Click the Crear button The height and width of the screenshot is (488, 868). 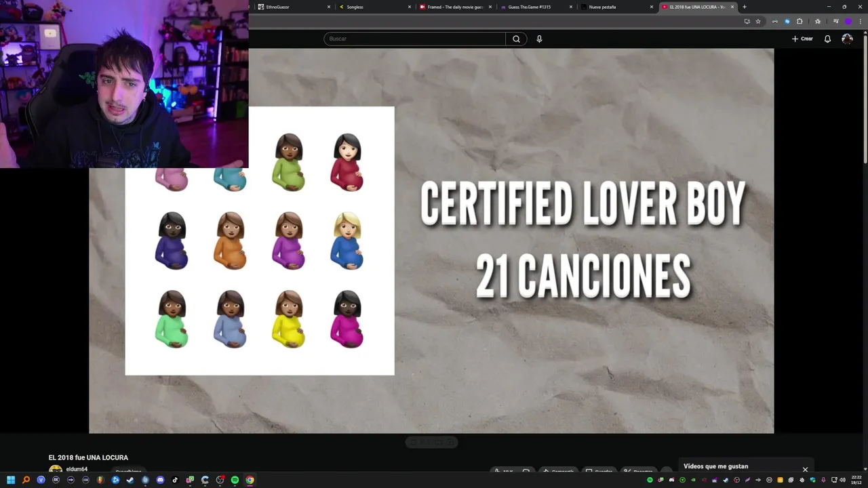click(802, 39)
